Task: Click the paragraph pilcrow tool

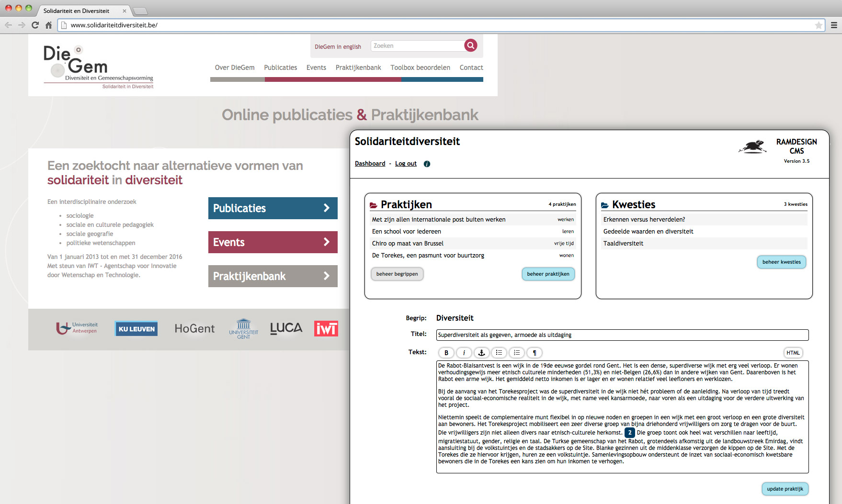Action: pyautogui.click(x=535, y=353)
